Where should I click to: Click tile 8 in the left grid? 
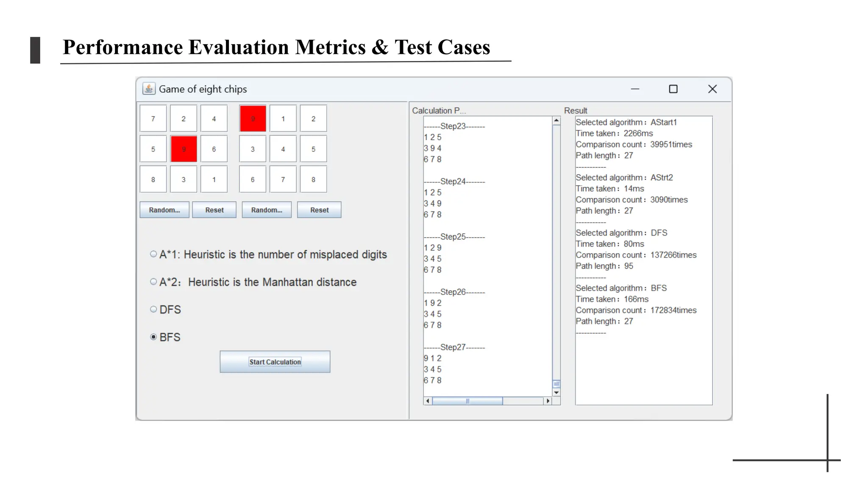click(x=153, y=180)
